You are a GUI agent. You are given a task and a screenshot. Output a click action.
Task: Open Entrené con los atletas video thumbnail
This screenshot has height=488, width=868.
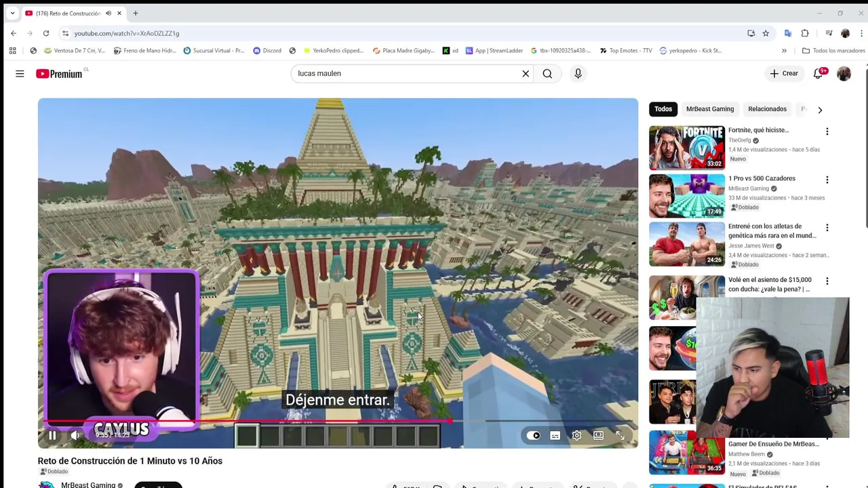(x=686, y=244)
